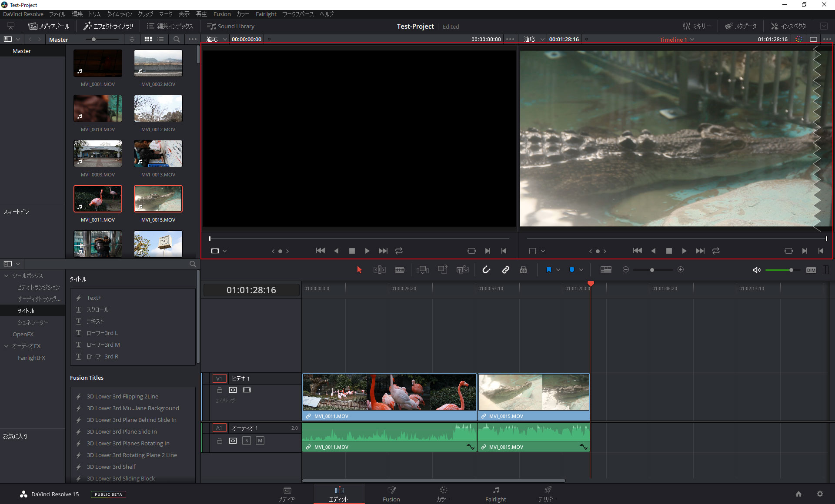The width and height of the screenshot is (835, 504).
Task: Switch to the Fairlight page tab
Action: pyautogui.click(x=496, y=494)
